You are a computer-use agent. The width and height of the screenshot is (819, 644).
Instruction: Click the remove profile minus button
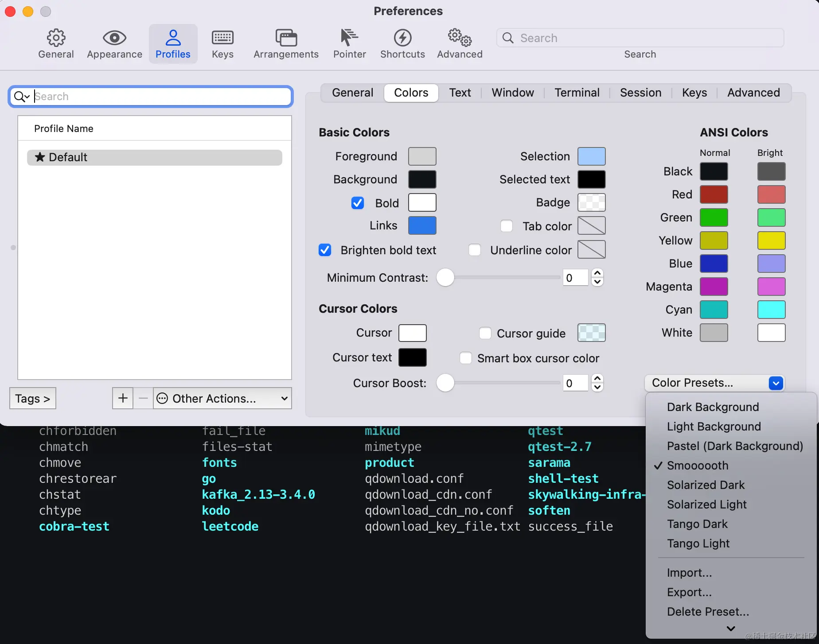tap(143, 398)
